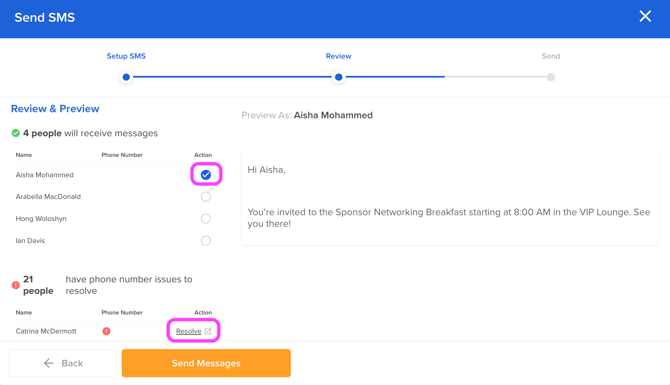
Task: Select Aisha Mohammed preview radio button
Action: [206, 175]
